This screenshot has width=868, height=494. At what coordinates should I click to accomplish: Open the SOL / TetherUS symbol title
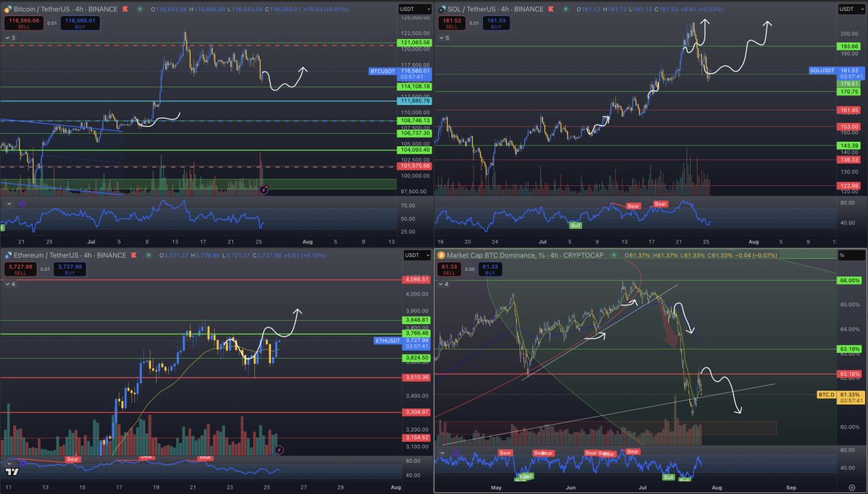495,9
